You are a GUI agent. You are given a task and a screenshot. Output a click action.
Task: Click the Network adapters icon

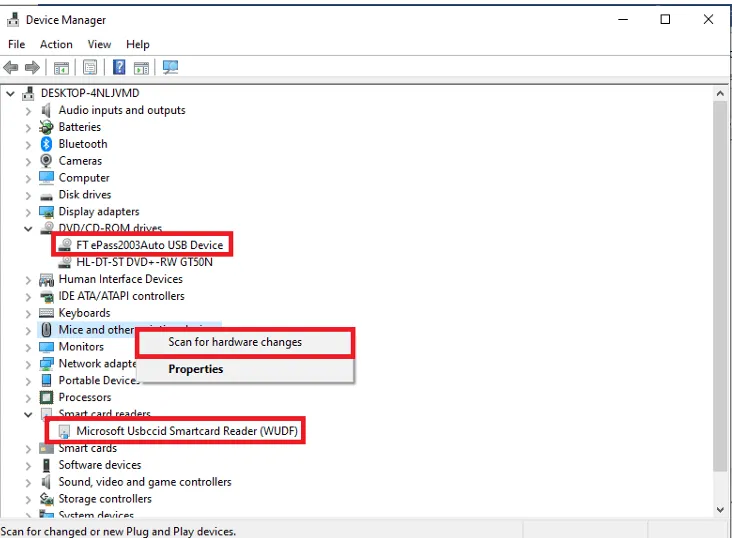coord(46,364)
